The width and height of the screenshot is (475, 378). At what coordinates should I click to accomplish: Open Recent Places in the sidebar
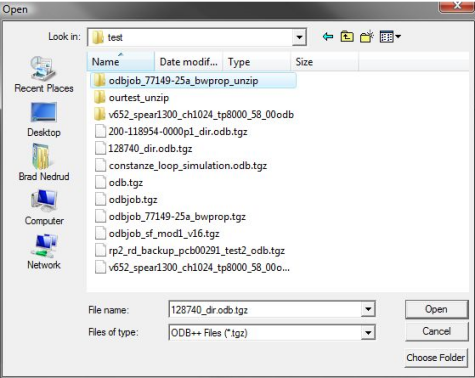[44, 75]
